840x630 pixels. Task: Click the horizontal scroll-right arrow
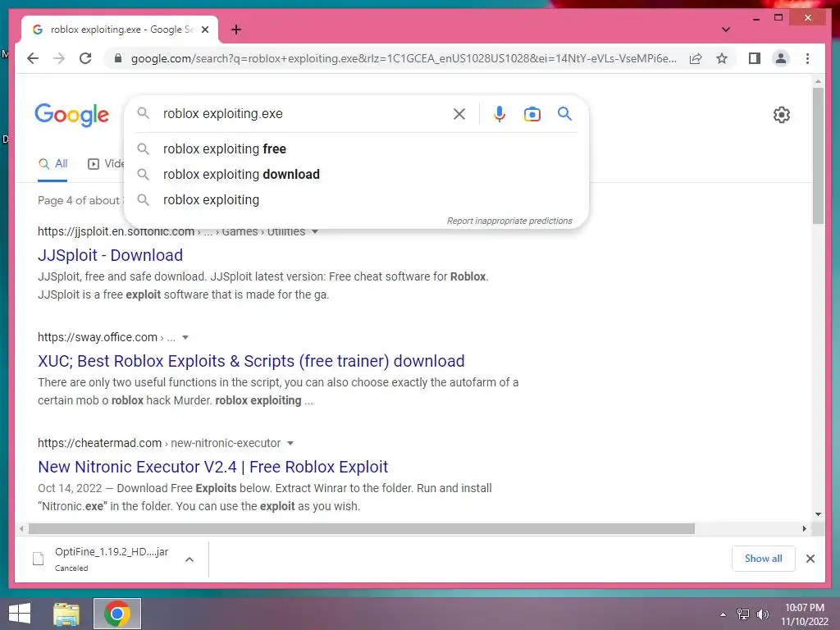804,529
